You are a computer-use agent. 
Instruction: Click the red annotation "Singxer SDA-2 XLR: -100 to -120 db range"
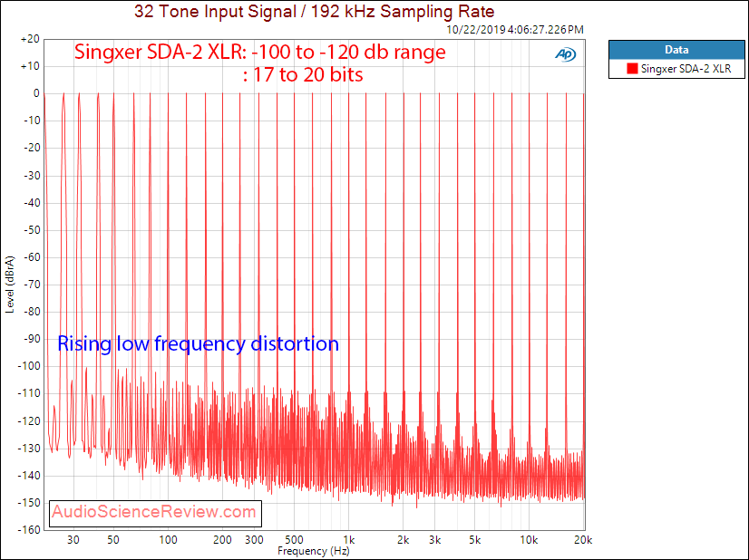click(x=260, y=52)
